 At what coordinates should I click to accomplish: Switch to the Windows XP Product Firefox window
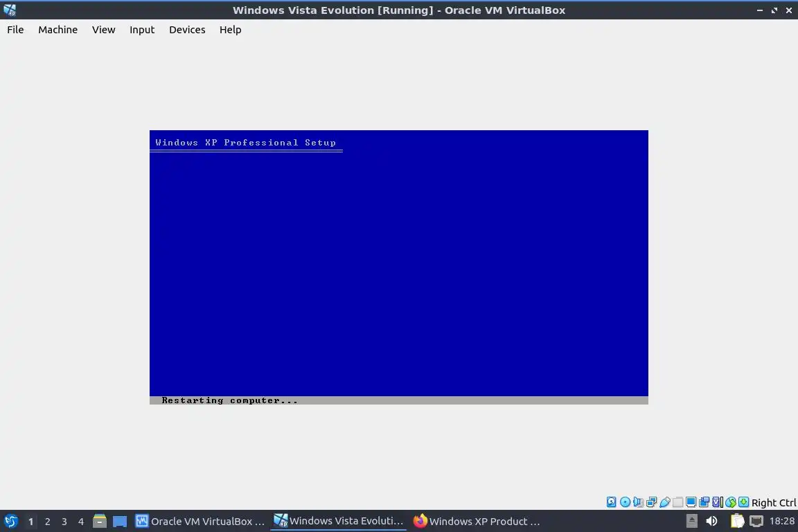click(477, 522)
